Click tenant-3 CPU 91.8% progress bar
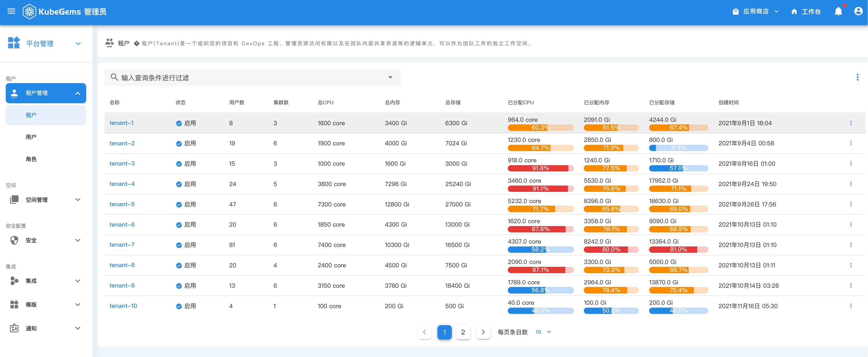The image size is (868, 357). 540,168
